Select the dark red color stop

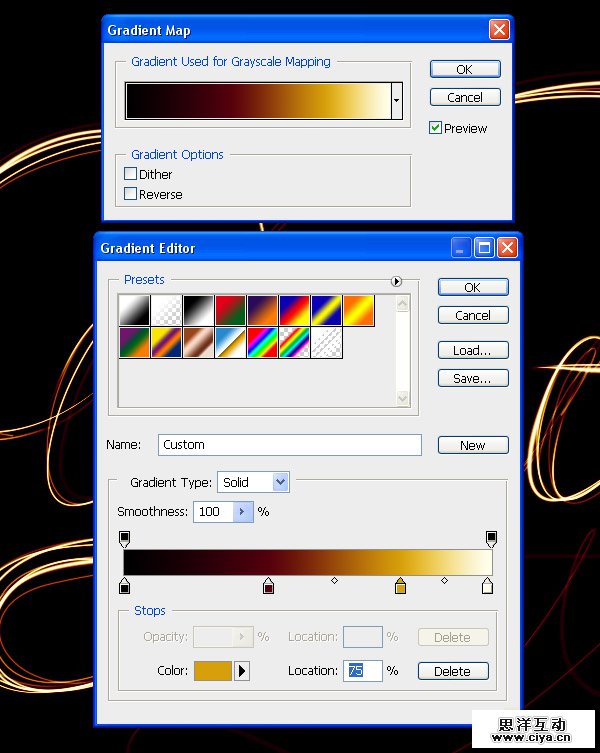(268, 586)
